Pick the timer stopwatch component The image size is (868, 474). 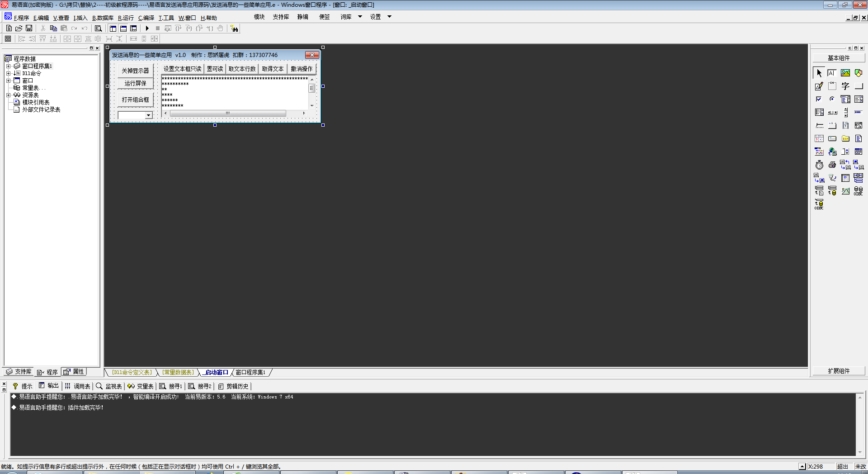click(819, 165)
